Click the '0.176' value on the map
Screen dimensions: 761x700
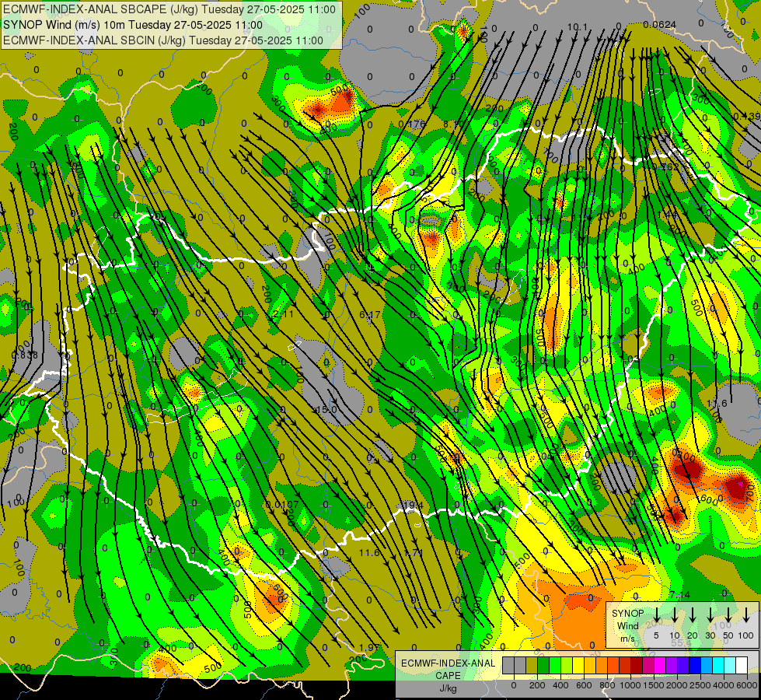[x=411, y=124]
